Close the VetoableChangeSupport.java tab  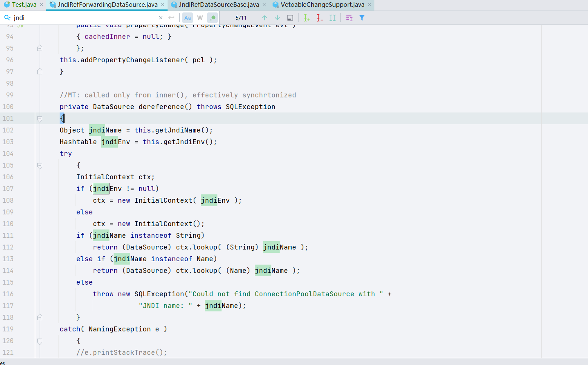click(369, 5)
